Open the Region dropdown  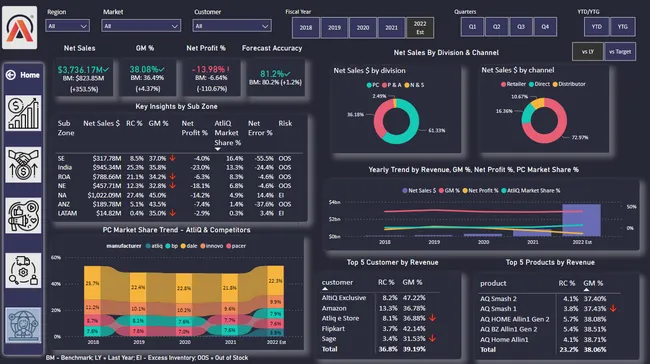click(x=67, y=26)
